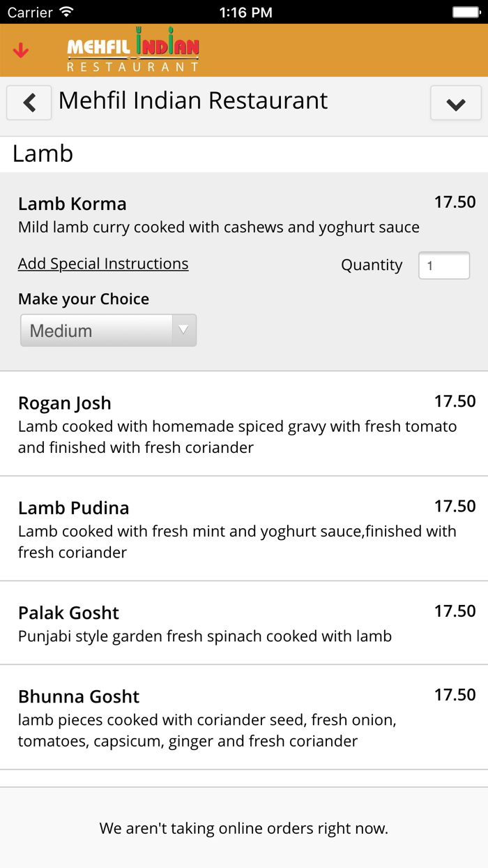The width and height of the screenshot is (488, 868).
Task: Open the Make your Choice spice dropdown
Action: (x=108, y=329)
